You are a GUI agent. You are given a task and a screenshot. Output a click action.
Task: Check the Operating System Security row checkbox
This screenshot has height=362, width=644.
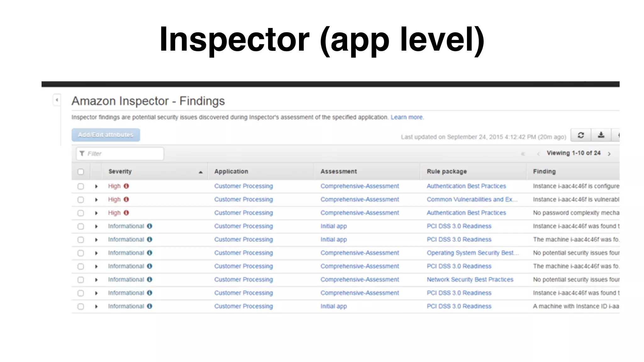pos(81,253)
